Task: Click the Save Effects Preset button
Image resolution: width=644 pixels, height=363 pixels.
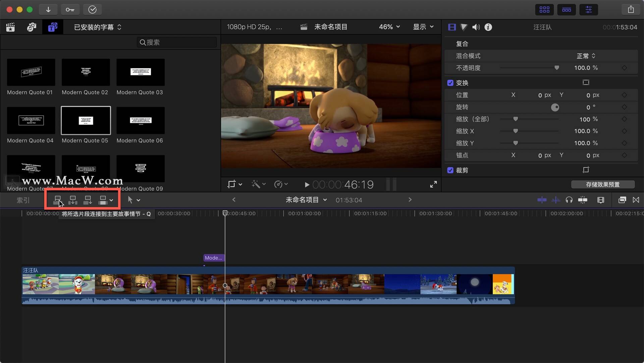Action: click(603, 184)
